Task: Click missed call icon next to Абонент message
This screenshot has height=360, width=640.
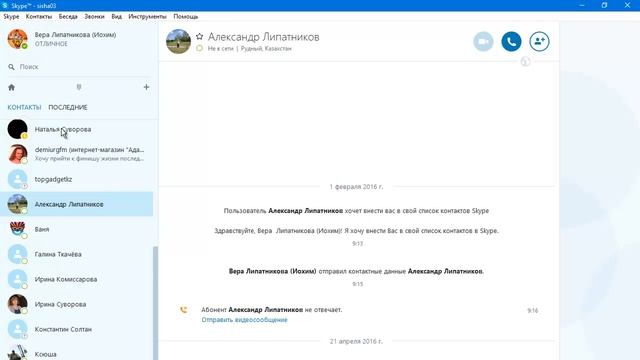Action: (x=184, y=310)
